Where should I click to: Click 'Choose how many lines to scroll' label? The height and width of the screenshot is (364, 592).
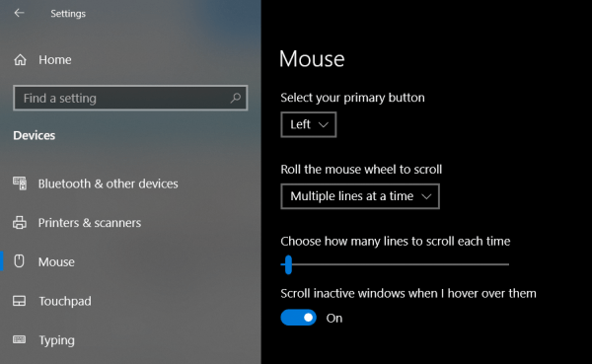[396, 242]
